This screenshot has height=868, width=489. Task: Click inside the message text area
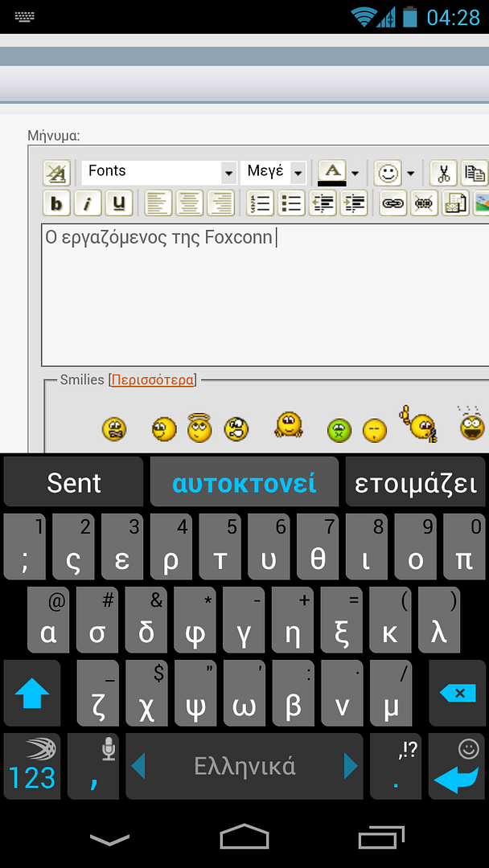tap(265, 294)
